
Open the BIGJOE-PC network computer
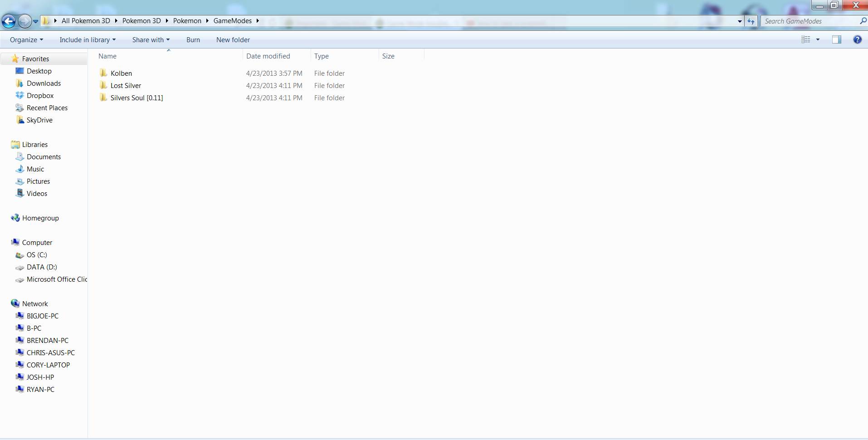click(43, 316)
